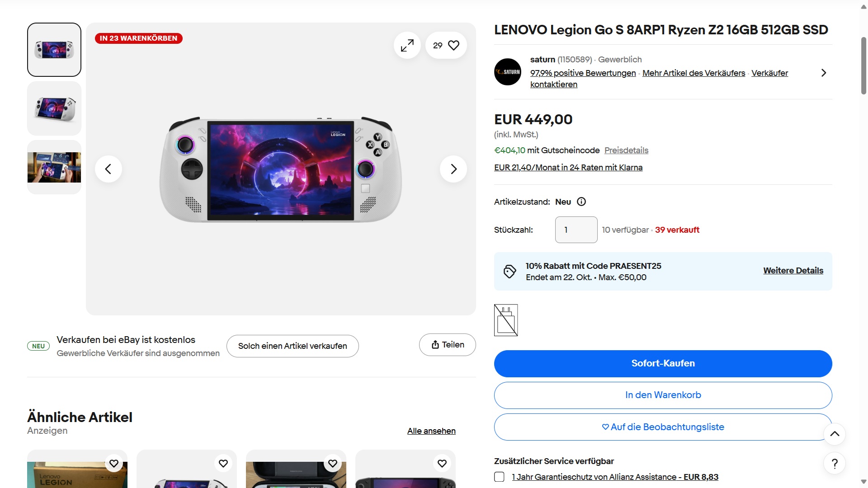Show the next product image

[453, 169]
